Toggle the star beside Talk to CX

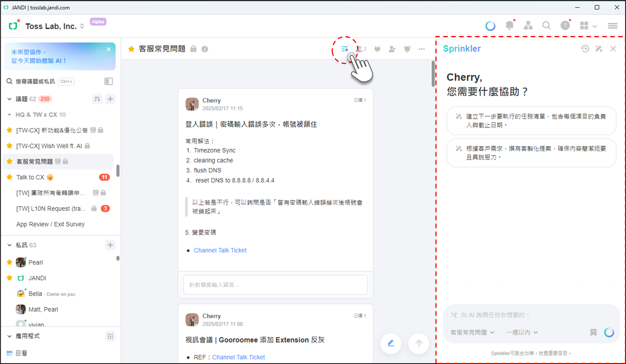point(10,177)
